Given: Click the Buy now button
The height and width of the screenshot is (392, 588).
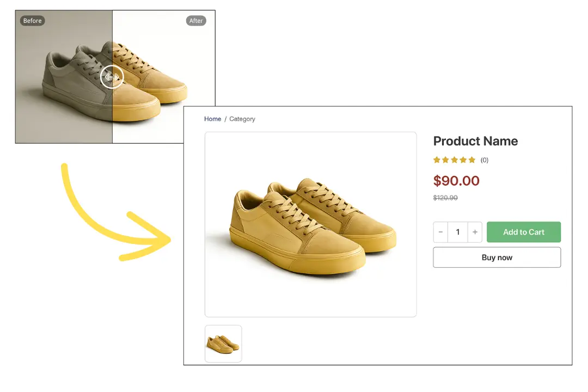Looking at the screenshot, I should coord(497,257).
